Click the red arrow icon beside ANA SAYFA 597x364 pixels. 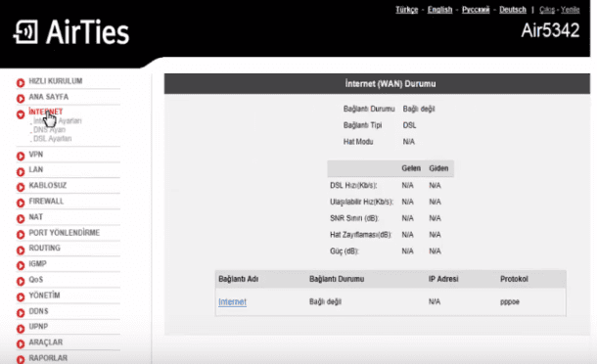point(21,98)
